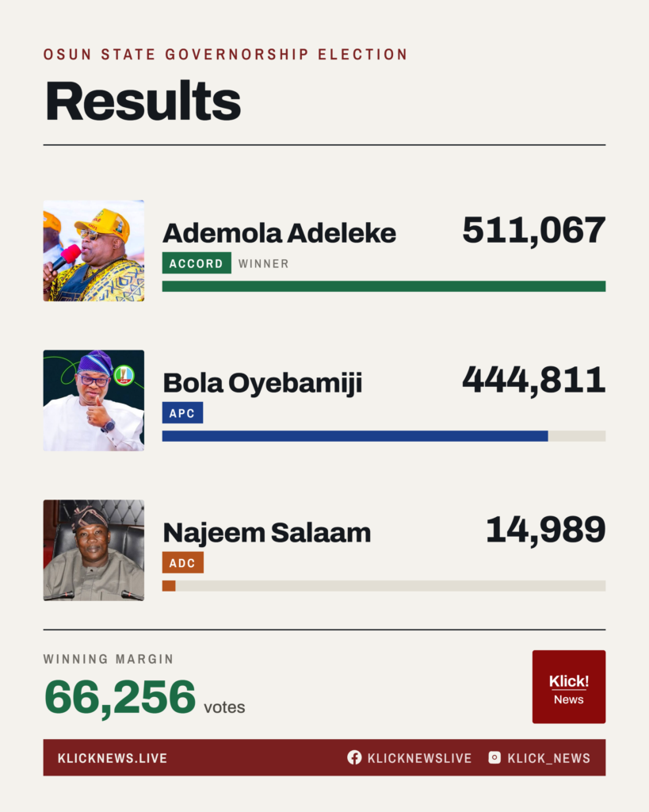Click the Results heading
This screenshot has width=649, height=812.
point(143,101)
